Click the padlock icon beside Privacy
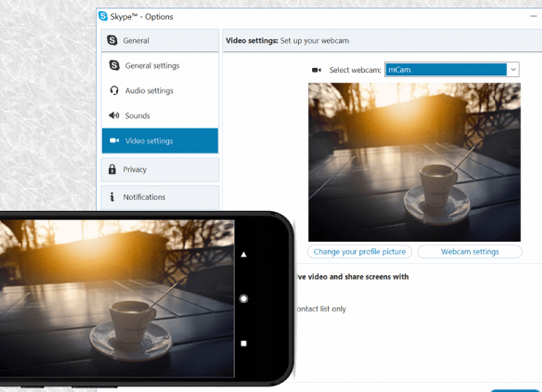This screenshot has width=542, height=392. tap(113, 169)
